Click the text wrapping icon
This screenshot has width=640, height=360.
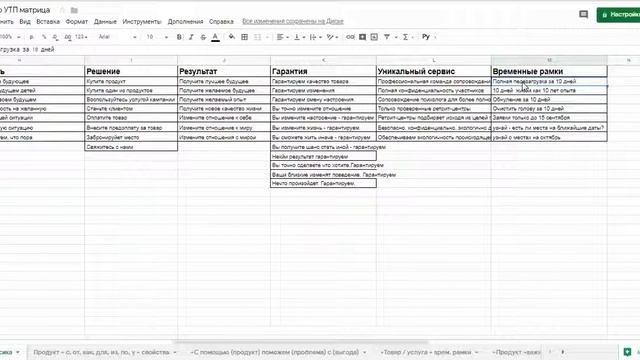tap(313, 37)
